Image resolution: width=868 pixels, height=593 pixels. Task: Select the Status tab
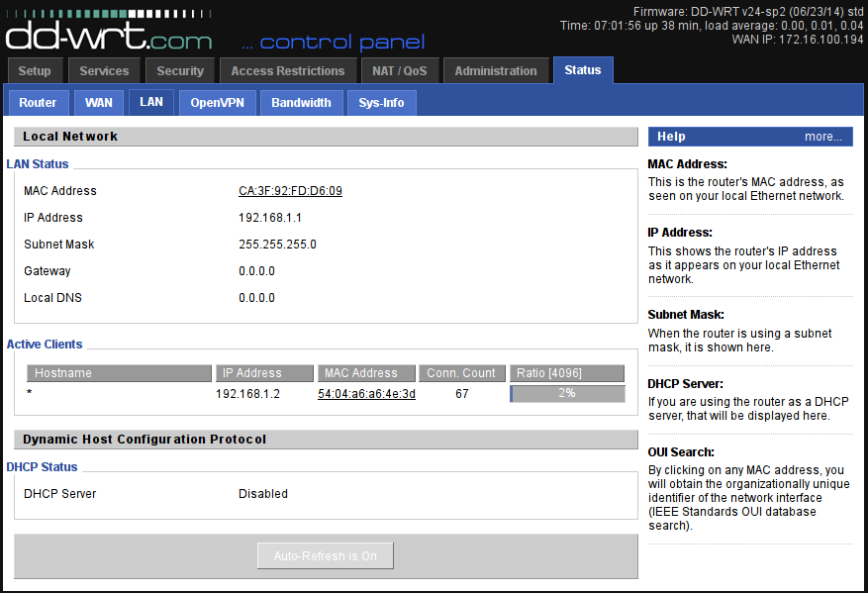point(583,70)
